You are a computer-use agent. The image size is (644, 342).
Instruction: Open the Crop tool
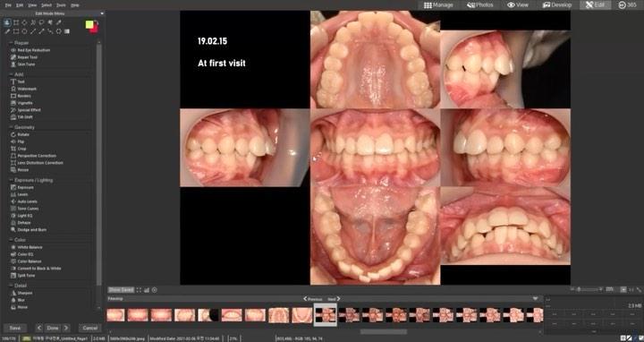pos(19,149)
